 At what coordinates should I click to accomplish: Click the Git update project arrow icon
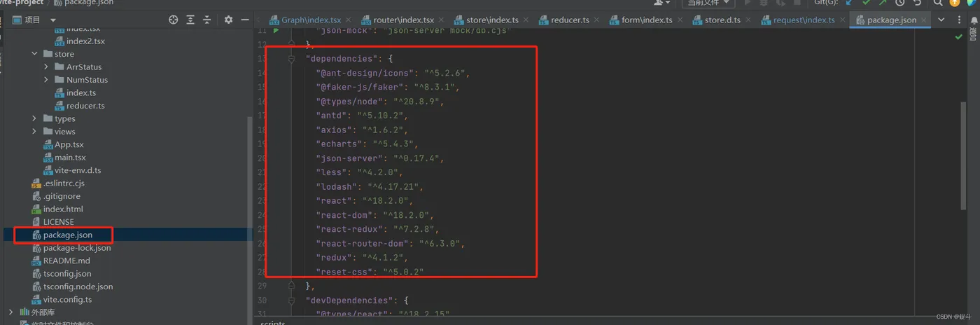tap(849, 3)
